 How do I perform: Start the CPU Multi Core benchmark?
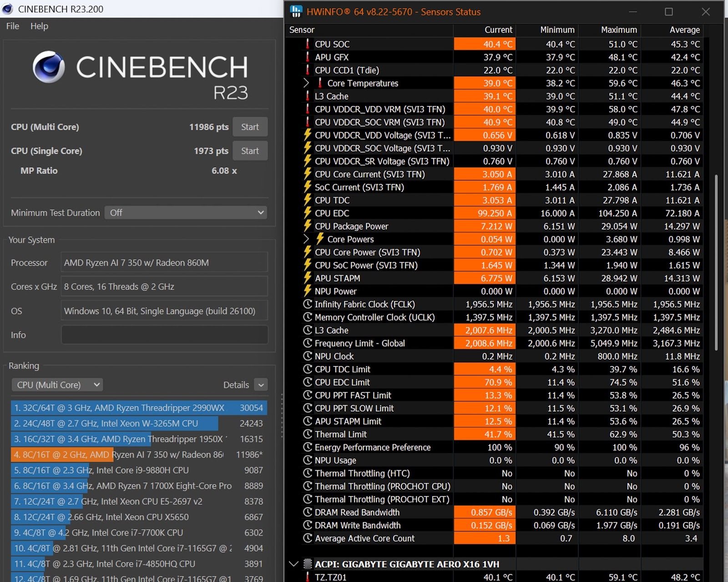pos(250,127)
